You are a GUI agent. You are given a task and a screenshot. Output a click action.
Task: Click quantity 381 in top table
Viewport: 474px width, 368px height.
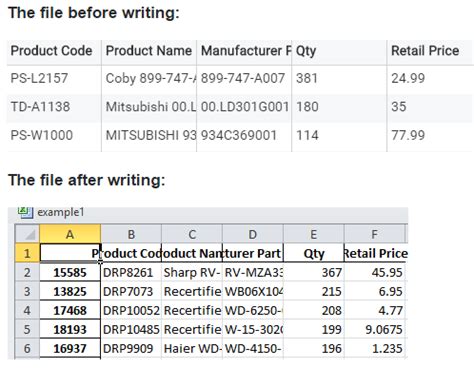[307, 78]
